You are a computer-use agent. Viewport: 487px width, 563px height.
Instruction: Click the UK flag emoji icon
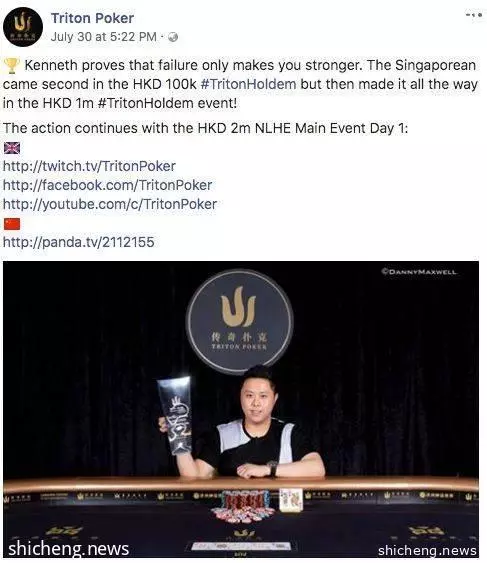tap(12, 148)
